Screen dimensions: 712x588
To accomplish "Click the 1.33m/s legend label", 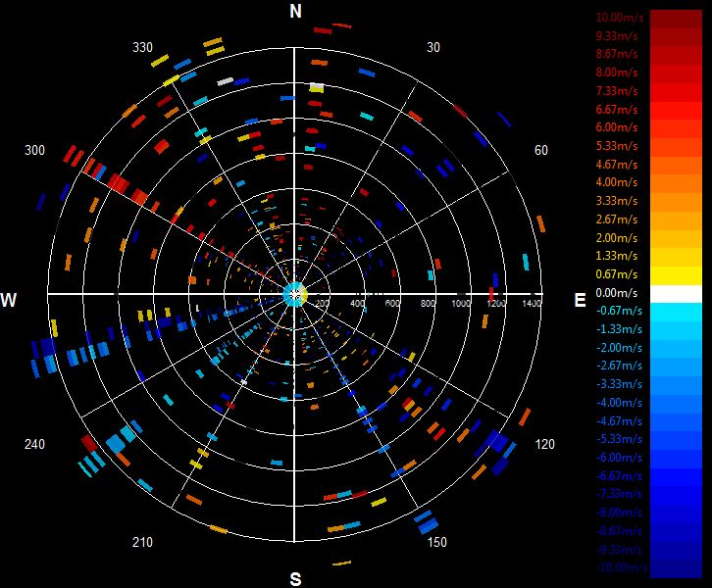I will (x=617, y=256).
